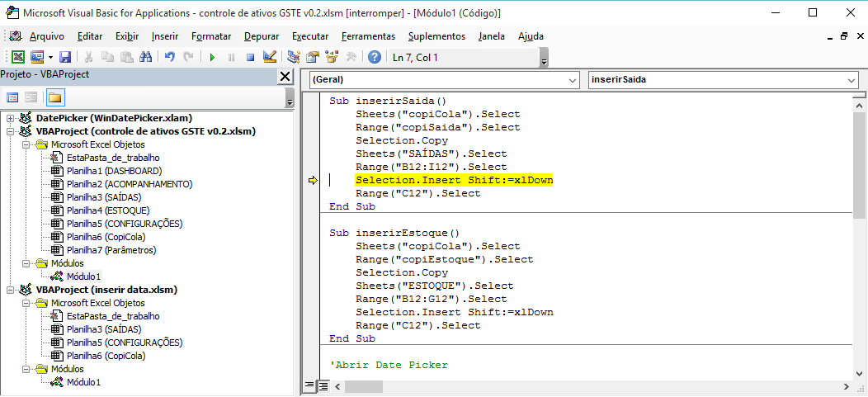Click the Break pause icon

[231, 57]
